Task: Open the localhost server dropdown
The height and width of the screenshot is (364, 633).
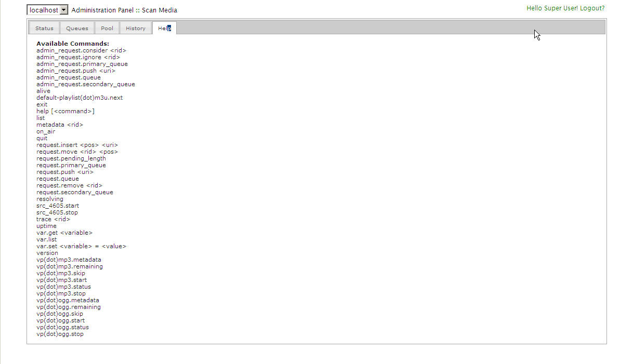Action: [x=47, y=10]
